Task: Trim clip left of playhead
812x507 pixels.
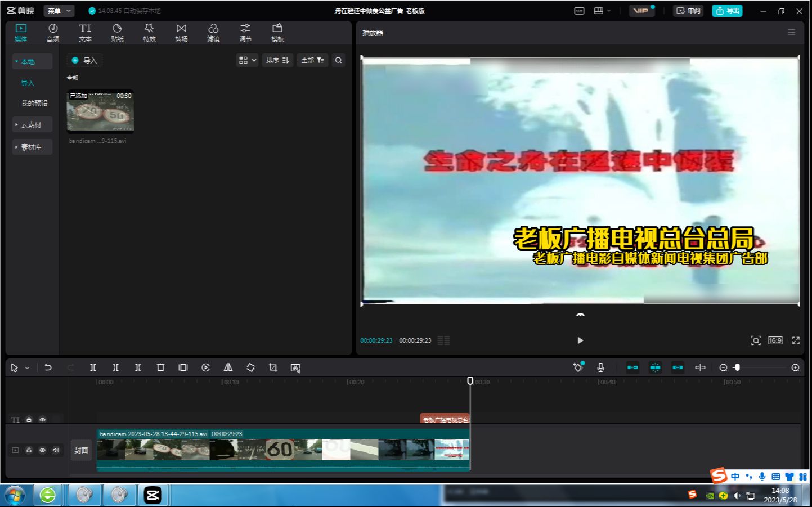Action: coord(115,367)
